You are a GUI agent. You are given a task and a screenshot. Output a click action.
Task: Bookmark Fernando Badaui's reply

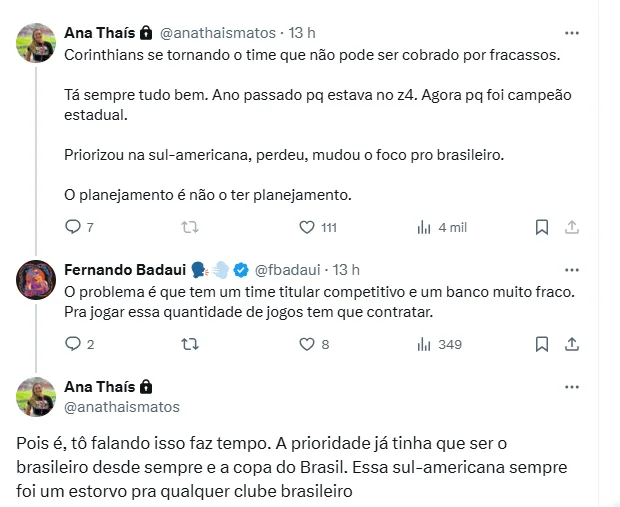tap(541, 344)
